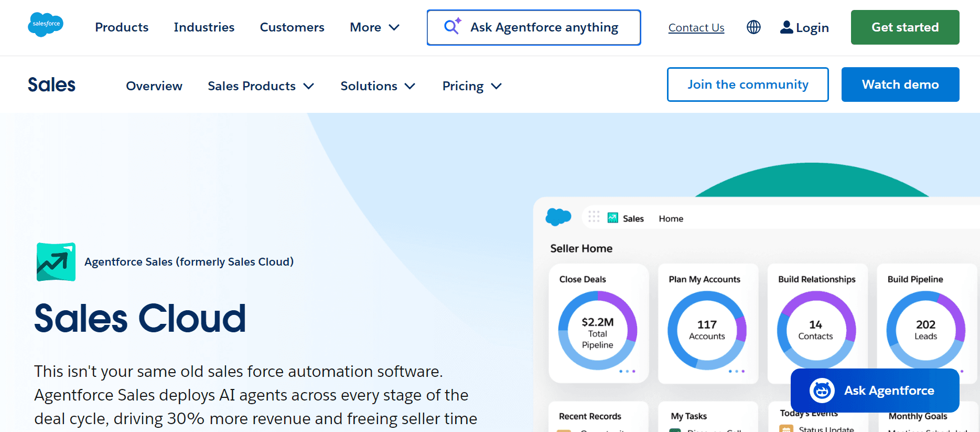Viewport: 980px width, 432px height.
Task: Open the Products menu
Action: tap(122, 27)
